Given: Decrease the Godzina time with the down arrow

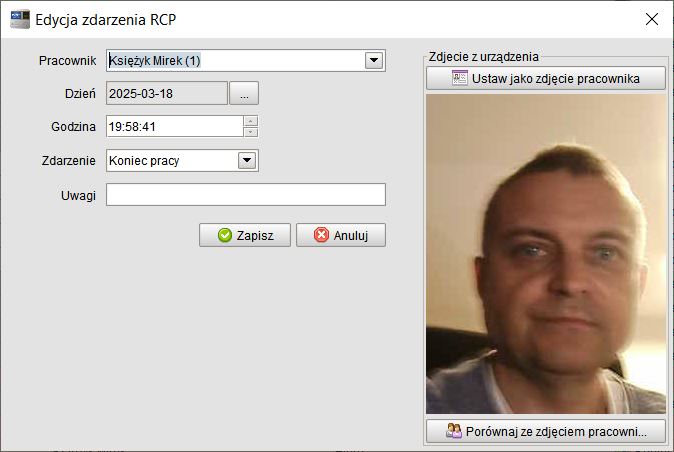Looking at the screenshot, I should pos(251,131).
